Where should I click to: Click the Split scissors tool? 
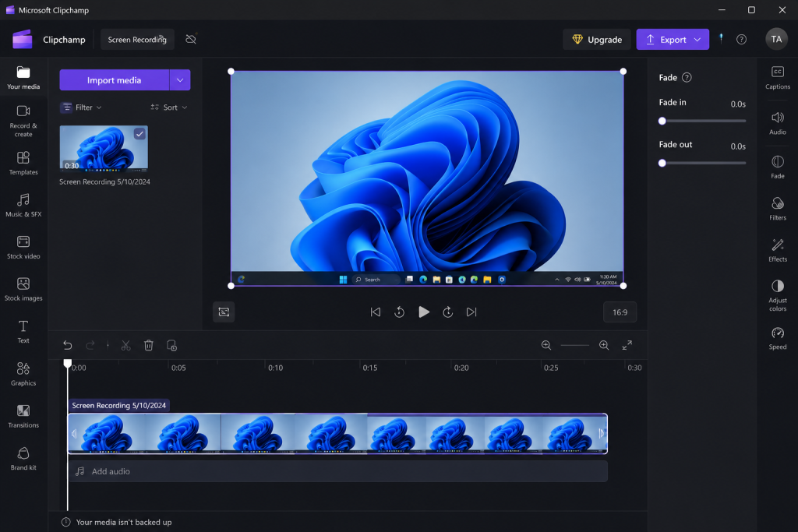pyautogui.click(x=125, y=345)
